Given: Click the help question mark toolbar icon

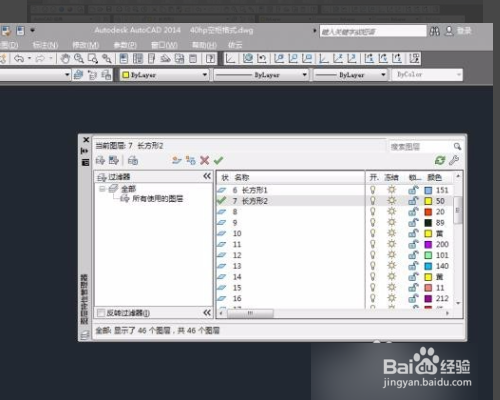Looking at the screenshot, I should [210, 59].
